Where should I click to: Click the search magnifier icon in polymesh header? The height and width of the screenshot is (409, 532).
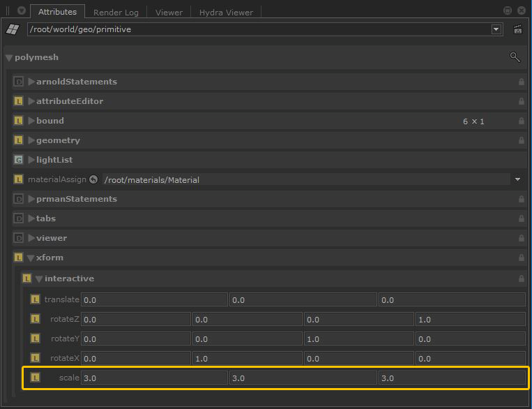515,57
